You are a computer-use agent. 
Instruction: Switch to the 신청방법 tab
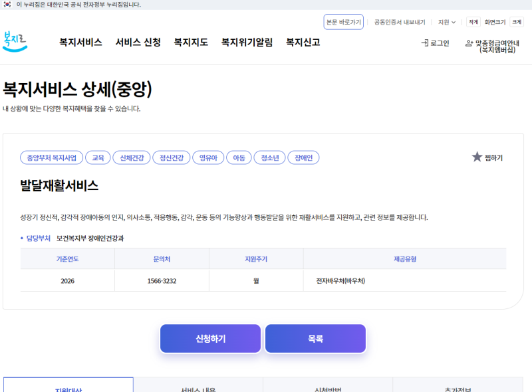pos(328,386)
